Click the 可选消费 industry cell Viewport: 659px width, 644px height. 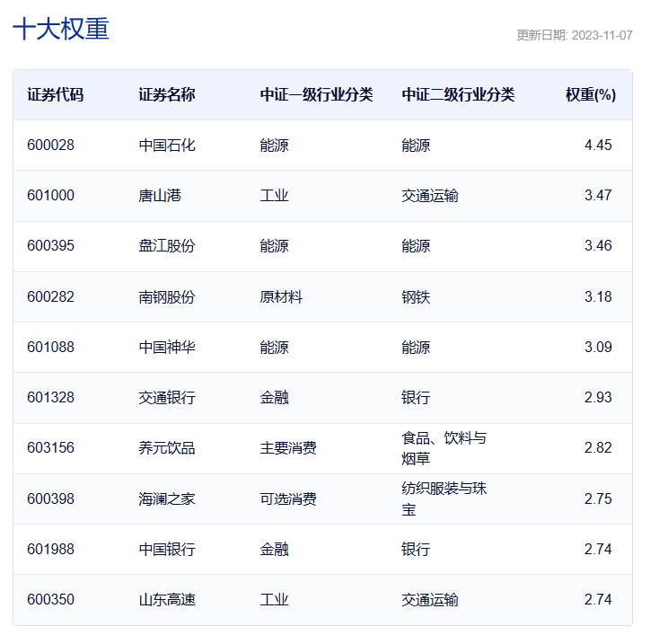tap(288, 499)
